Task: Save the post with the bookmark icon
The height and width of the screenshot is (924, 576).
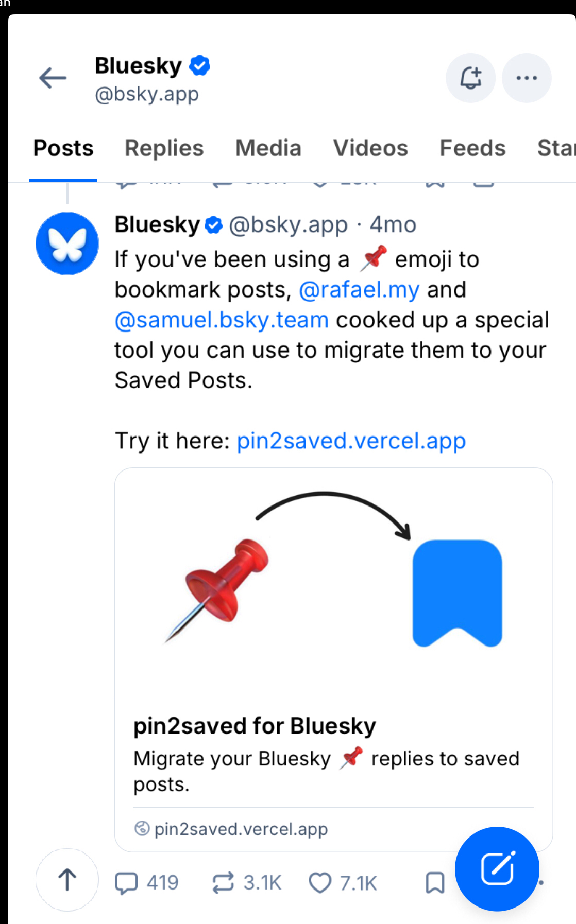Action: pyautogui.click(x=435, y=883)
